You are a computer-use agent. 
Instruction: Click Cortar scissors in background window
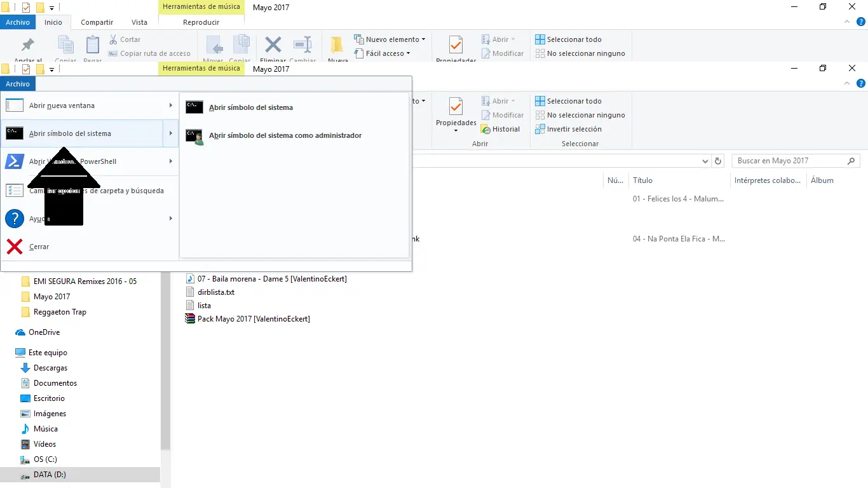tap(114, 39)
